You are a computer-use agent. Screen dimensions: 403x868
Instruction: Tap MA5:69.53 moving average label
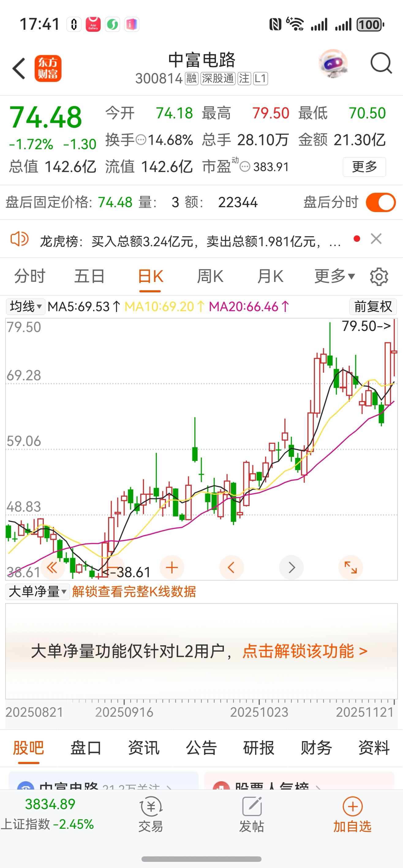84,306
